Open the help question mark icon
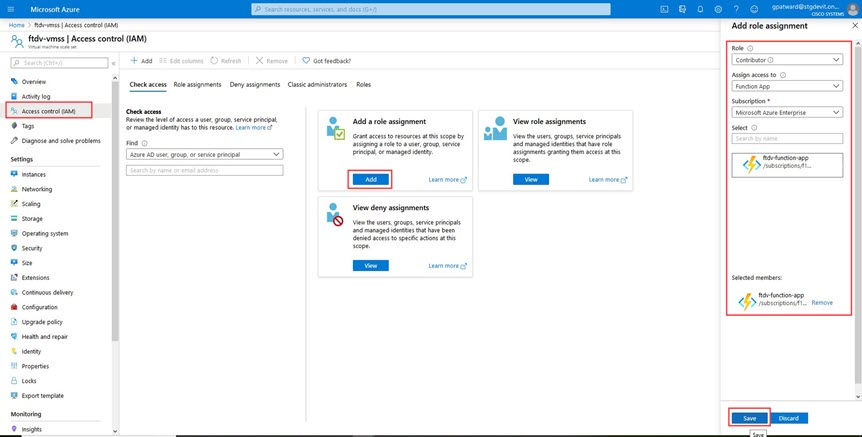This screenshot has width=862, height=437. 736,9
